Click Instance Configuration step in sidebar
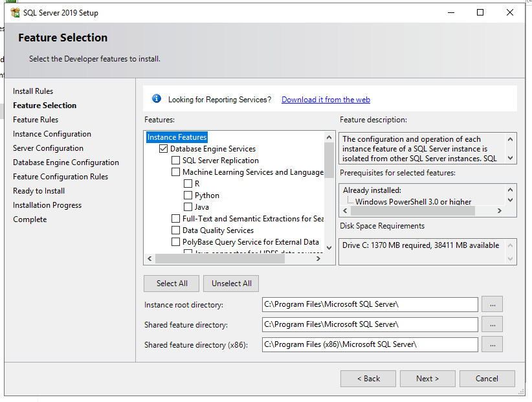The image size is (532, 402). (x=52, y=134)
